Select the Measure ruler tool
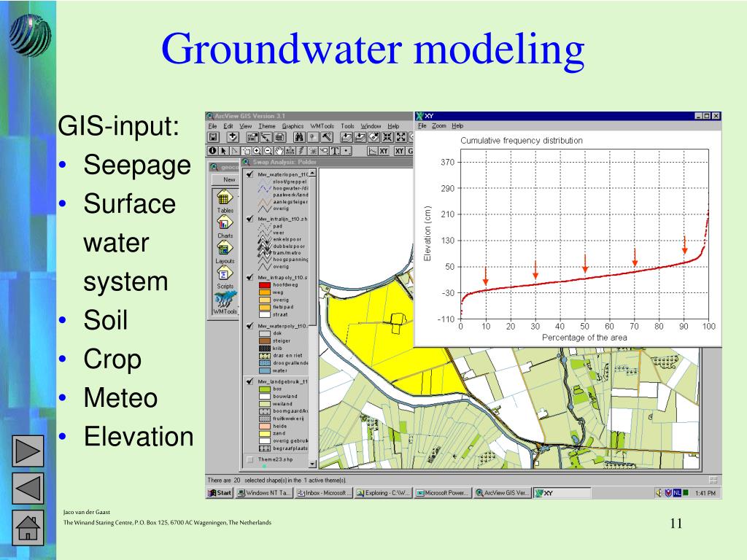The width and height of the screenshot is (747, 560). point(290,150)
